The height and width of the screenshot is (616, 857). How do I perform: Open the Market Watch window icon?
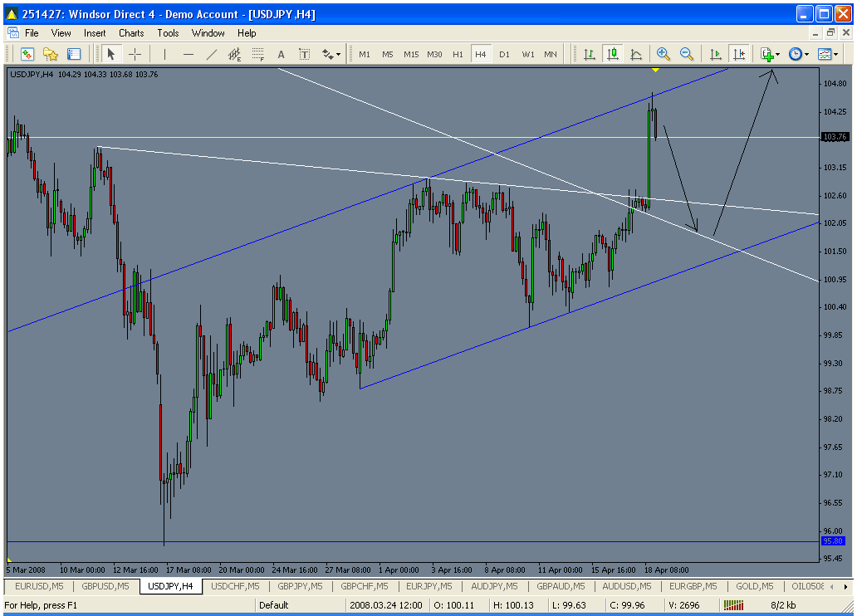pyautogui.click(x=27, y=54)
